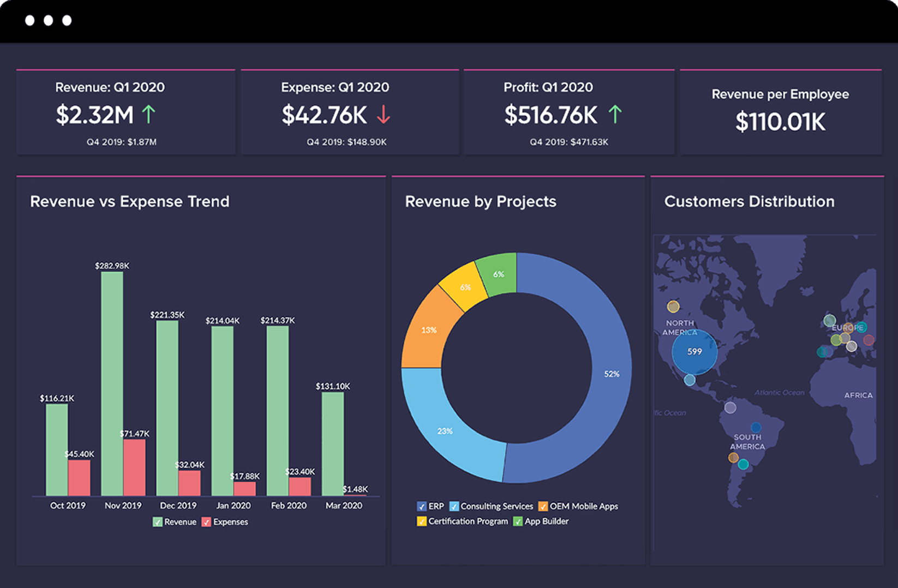Toggle the Certification Program legend checkbox
898x588 pixels.
tap(421, 521)
